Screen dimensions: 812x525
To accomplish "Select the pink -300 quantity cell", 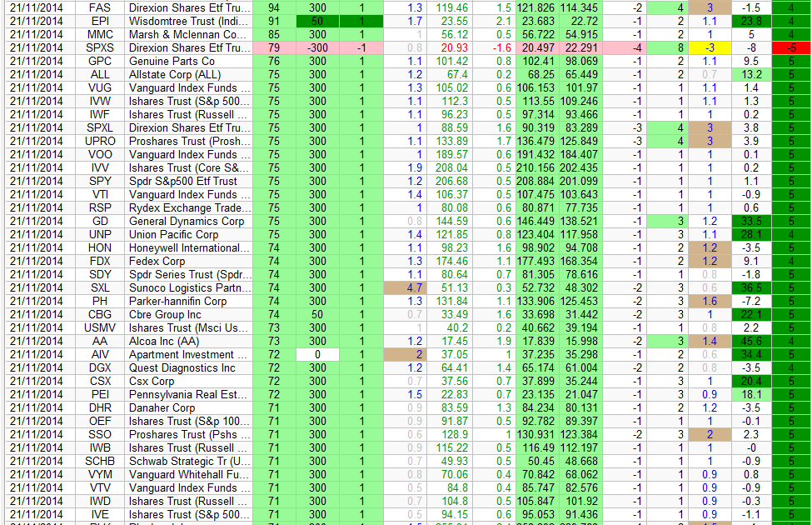I will [x=316, y=47].
